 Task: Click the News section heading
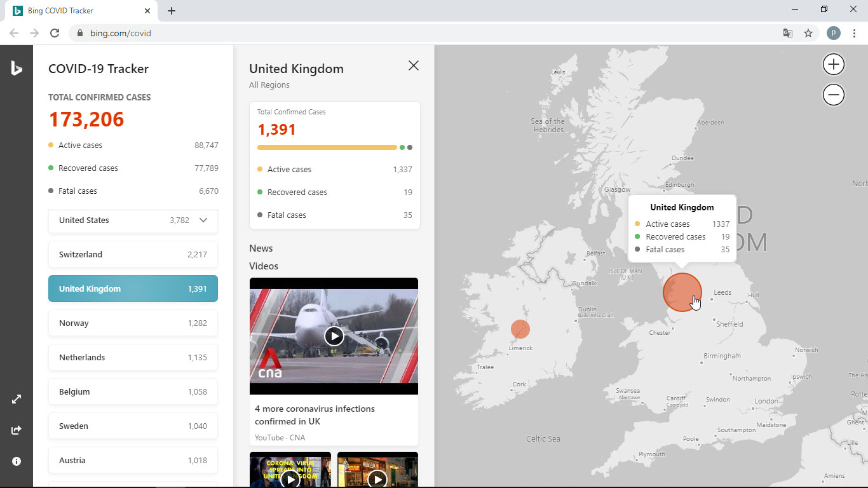click(261, 248)
